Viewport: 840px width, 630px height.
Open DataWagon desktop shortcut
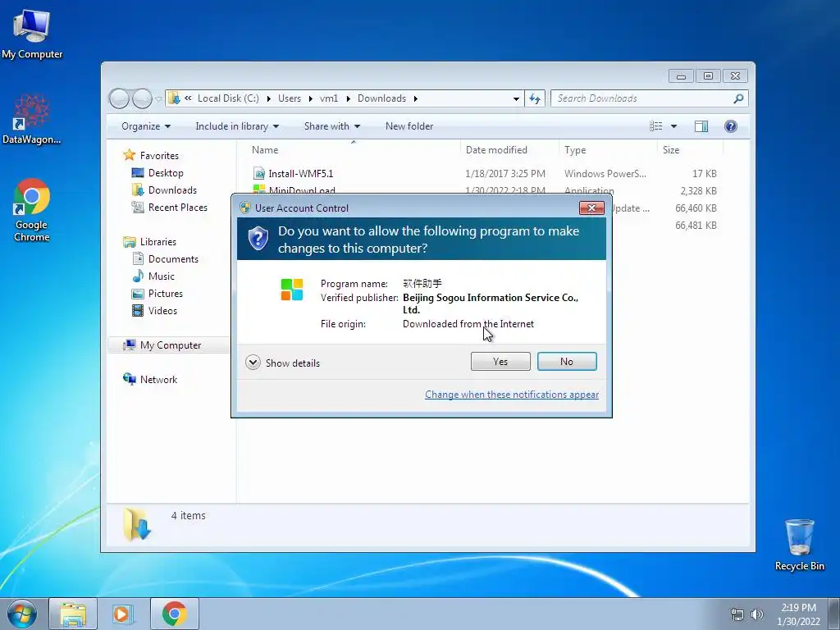tap(31, 119)
